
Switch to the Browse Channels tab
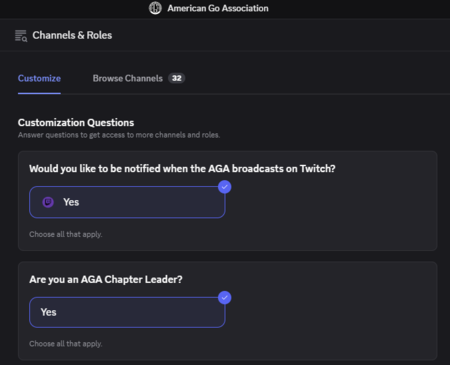tap(128, 78)
